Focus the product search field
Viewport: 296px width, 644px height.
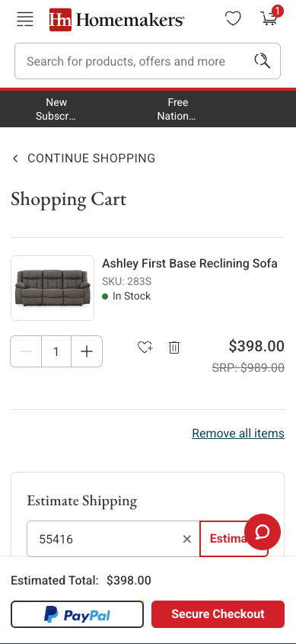(x=133, y=61)
